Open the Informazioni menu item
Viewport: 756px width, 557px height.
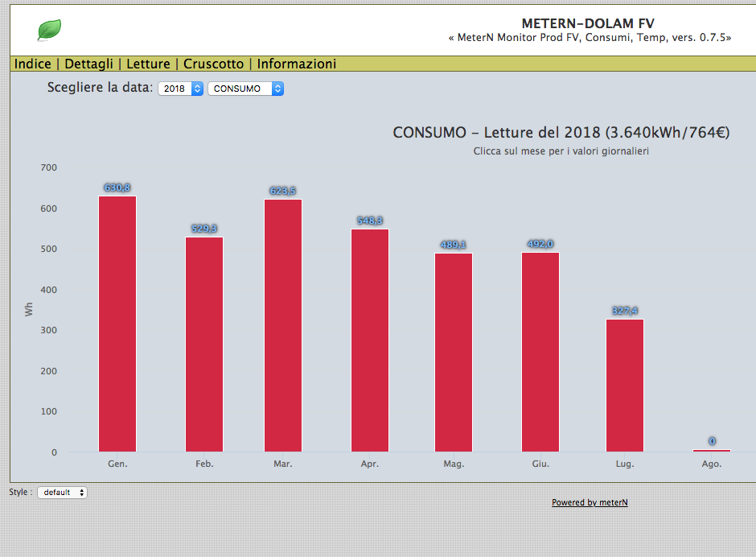click(297, 64)
